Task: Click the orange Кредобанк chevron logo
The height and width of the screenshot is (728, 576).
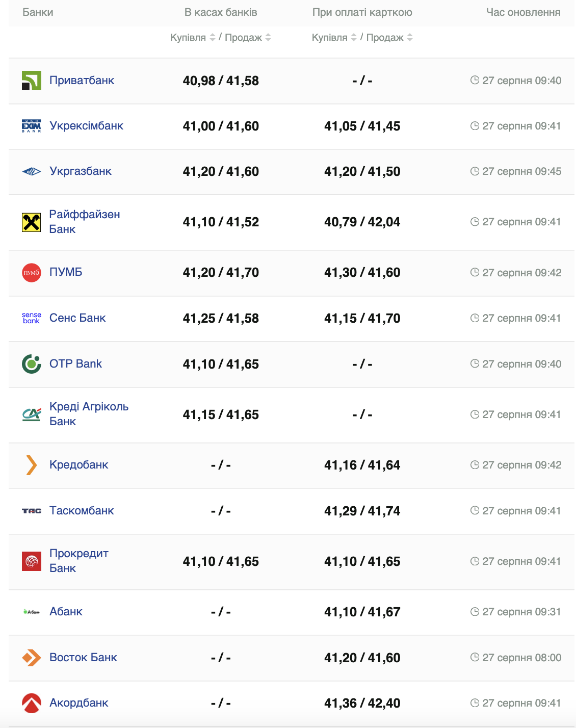Action: tap(32, 465)
